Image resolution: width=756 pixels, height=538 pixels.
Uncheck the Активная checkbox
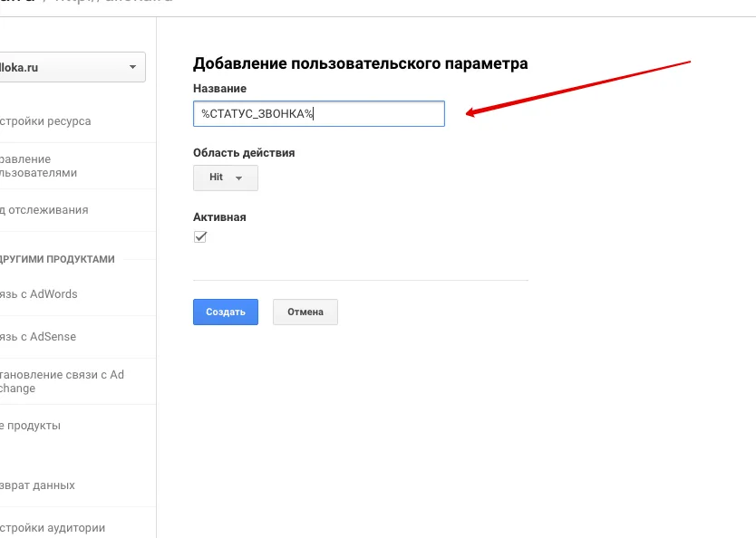200,237
